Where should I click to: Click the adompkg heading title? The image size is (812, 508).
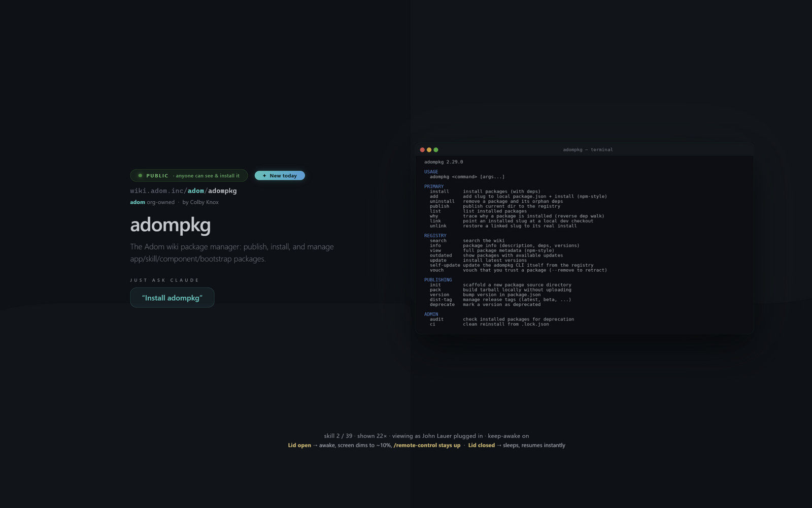[x=171, y=225]
